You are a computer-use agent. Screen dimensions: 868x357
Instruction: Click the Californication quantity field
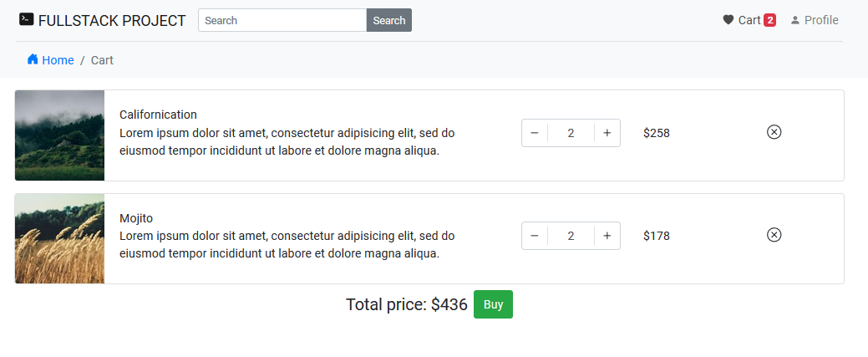coord(571,133)
